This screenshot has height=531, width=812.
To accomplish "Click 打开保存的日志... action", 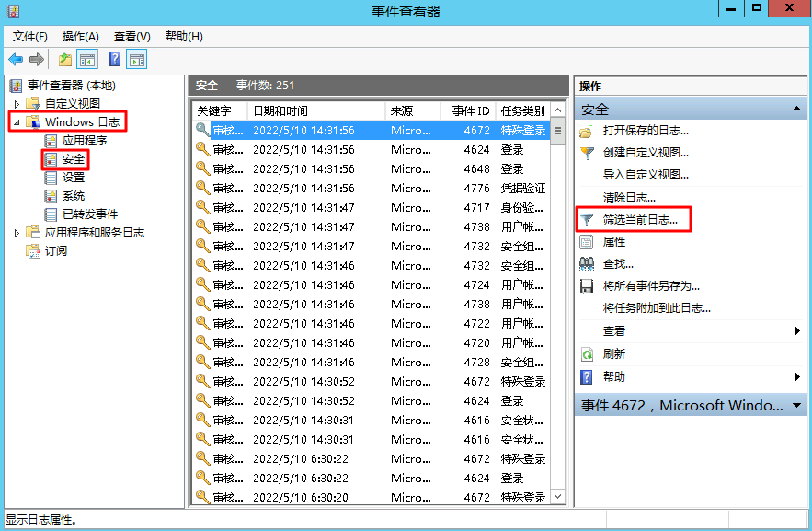I will click(646, 131).
